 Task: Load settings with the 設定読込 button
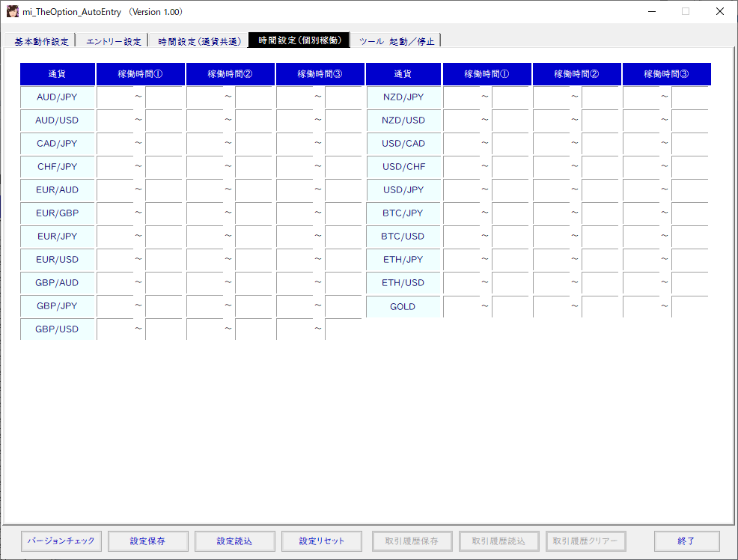[234, 541]
